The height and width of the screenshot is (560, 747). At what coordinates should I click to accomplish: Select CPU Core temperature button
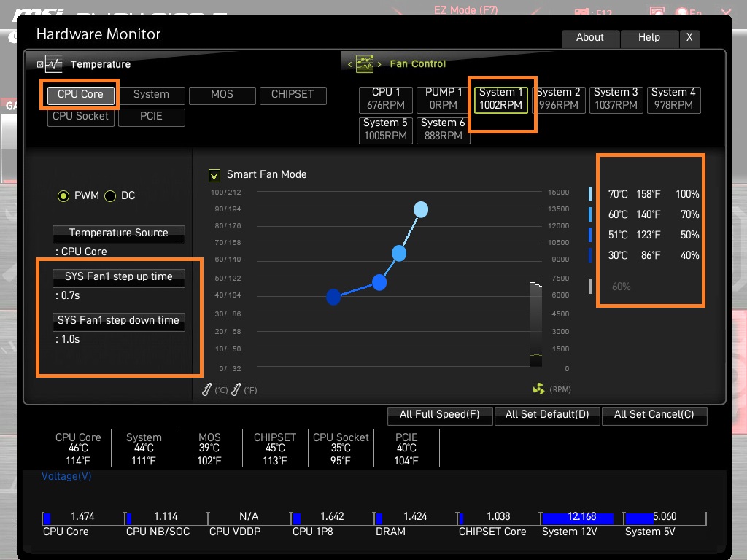coord(80,95)
